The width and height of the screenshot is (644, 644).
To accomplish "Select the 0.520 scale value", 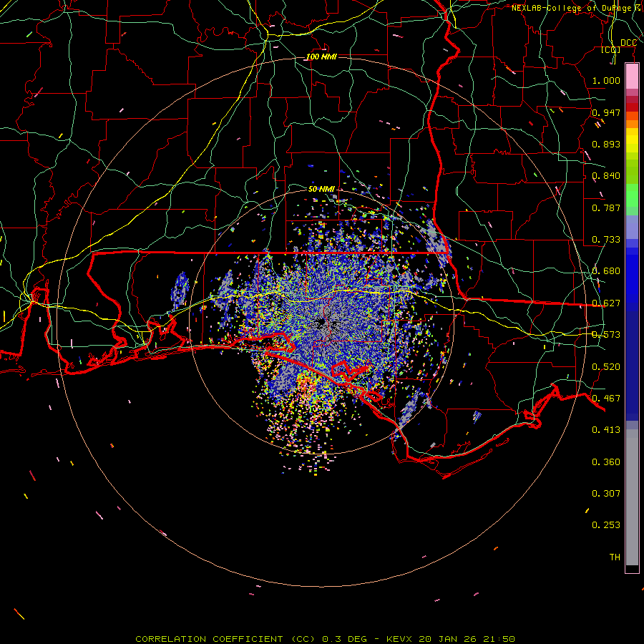I will coord(606,366).
